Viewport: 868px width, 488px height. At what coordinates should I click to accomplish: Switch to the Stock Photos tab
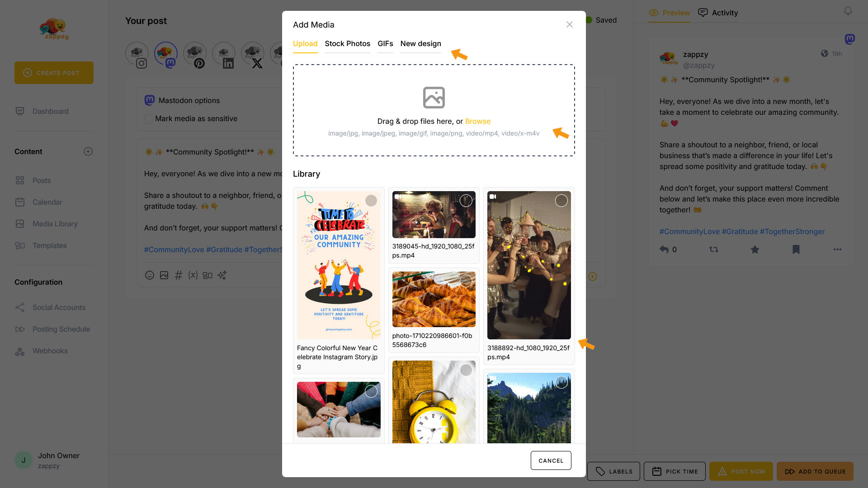click(347, 43)
